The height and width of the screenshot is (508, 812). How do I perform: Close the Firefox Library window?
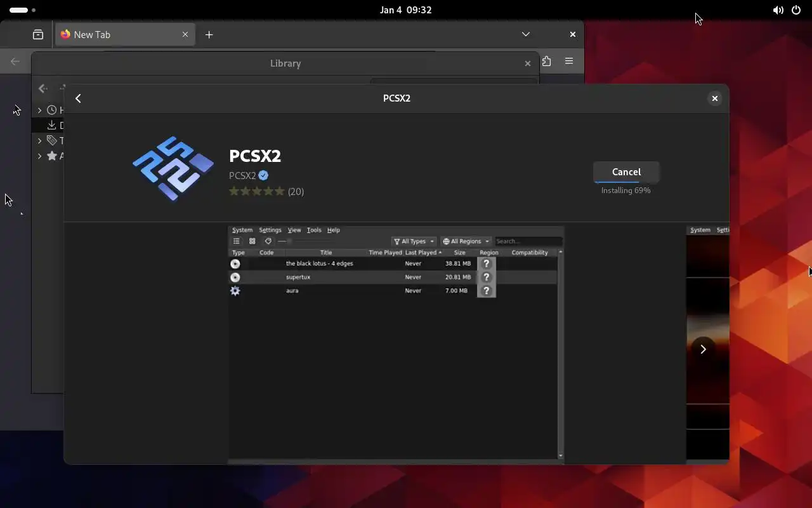pyautogui.click(x=527, y=63)
